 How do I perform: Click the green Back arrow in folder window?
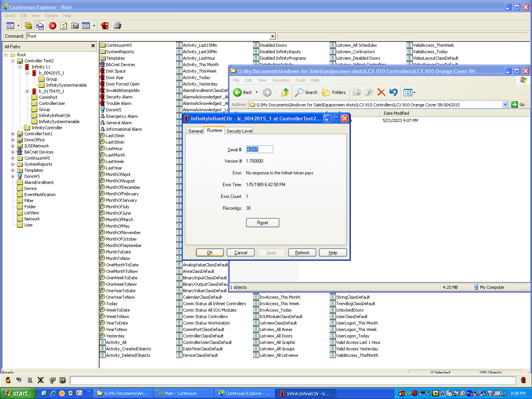pyautogui.click(x=237, y=92)
